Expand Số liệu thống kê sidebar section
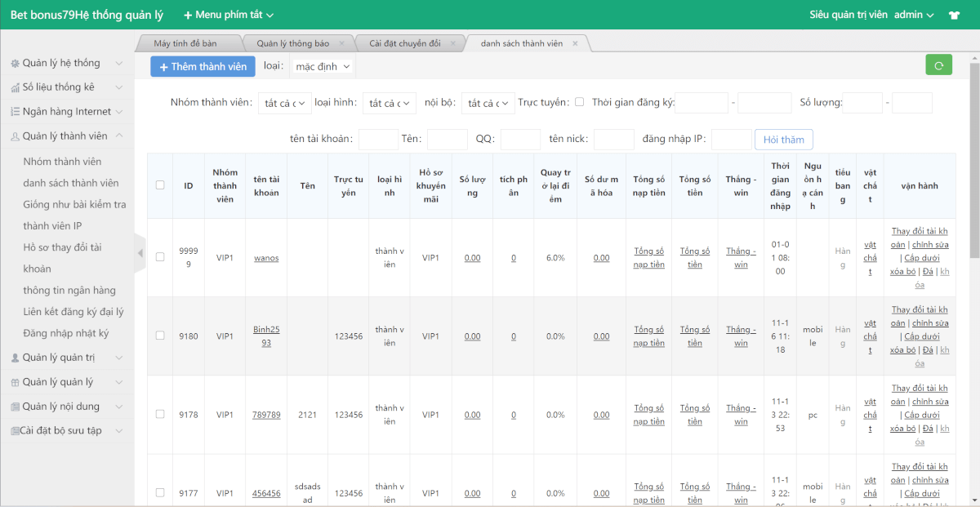The width and height of the screenshot is (980, 507). pyautogui.click(x=67, y=87)
